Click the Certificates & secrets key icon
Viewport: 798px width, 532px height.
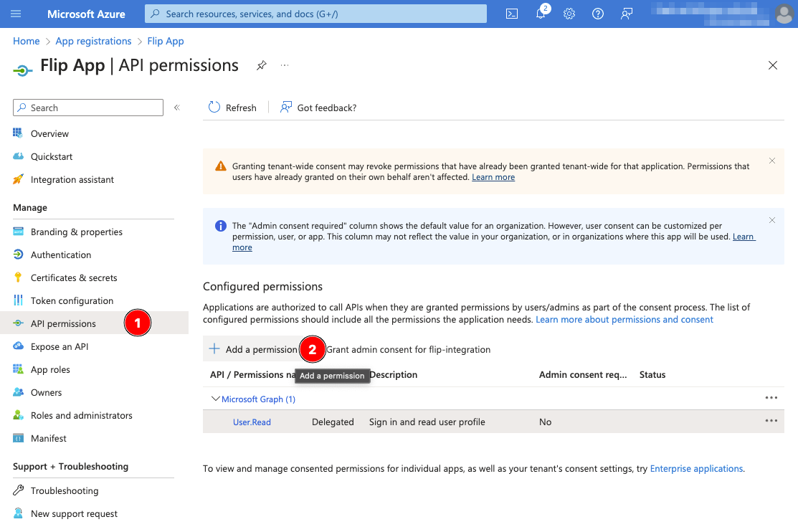coord(18,277)
